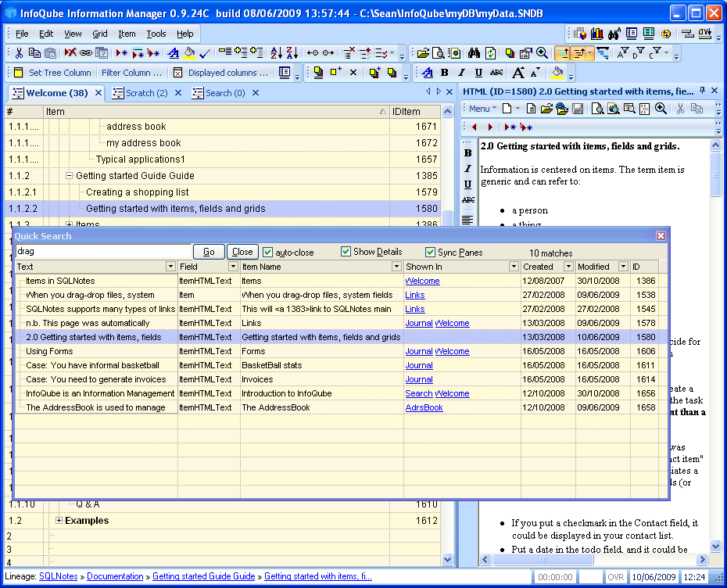Click the blue checkmark icon in toolbar

point(205,54)
